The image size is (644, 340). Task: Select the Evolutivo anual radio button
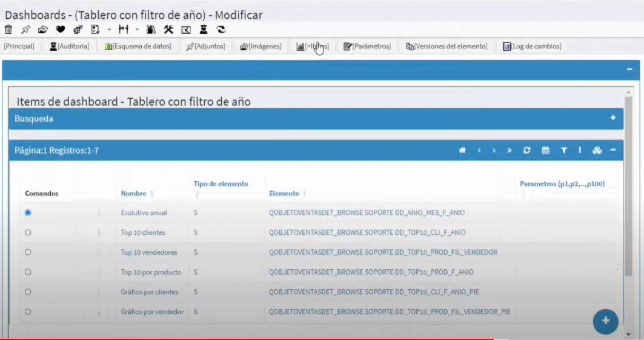pyautogui.click(x=28, y=212)
